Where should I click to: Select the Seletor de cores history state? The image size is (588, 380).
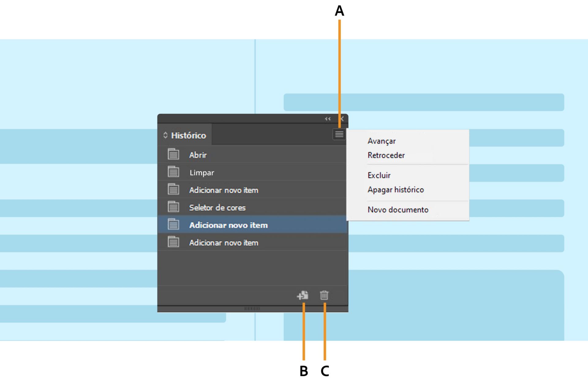tap(217, 208)
